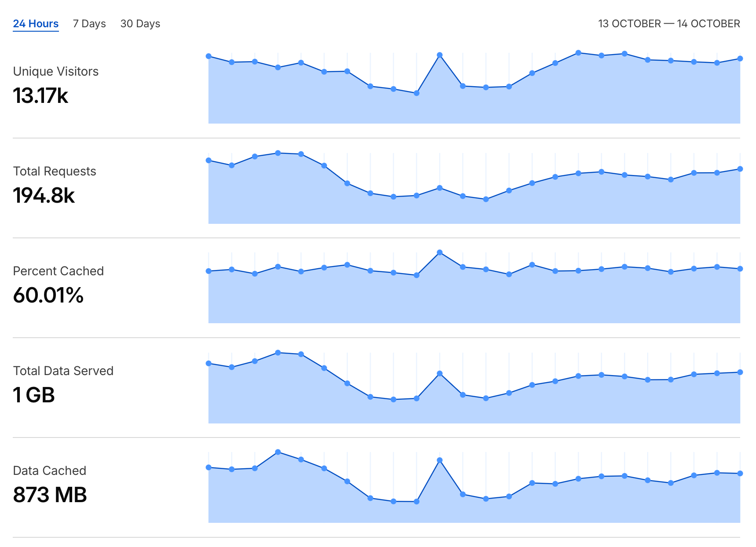Click the first data point on Unique Visitors chart
This screenshot has height=547, width=756.
pos(209,56)
